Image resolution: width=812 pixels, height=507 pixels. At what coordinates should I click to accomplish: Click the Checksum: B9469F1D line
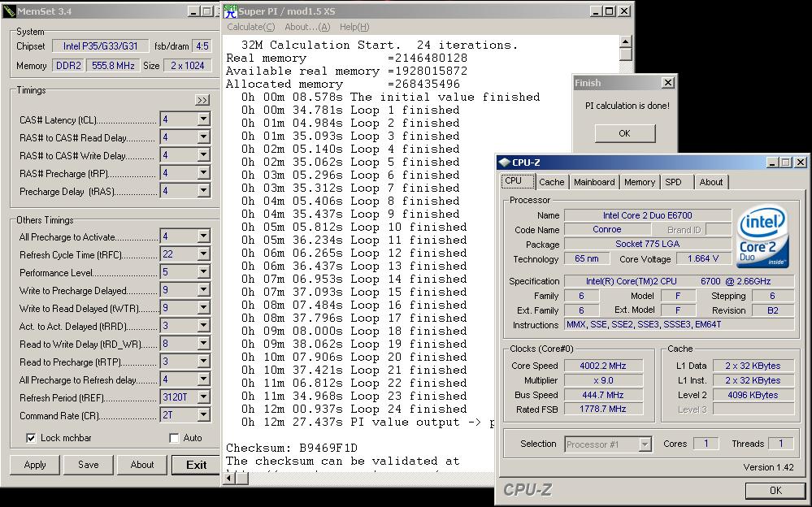click(292, 448)
